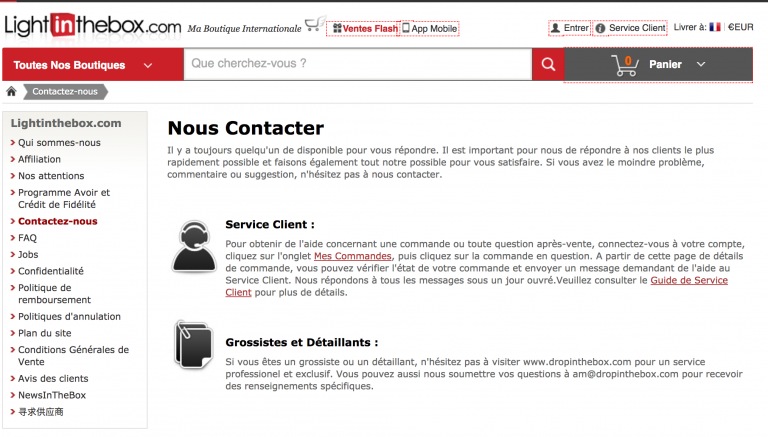Open the FAQ sidebar link

tap(27, 238)
